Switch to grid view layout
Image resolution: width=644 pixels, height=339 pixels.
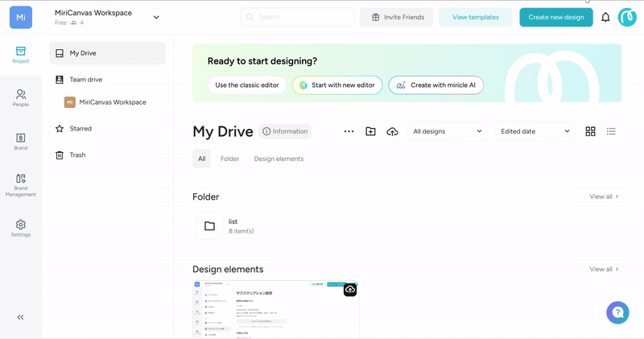pyautogui.click(x=591, y=131)
